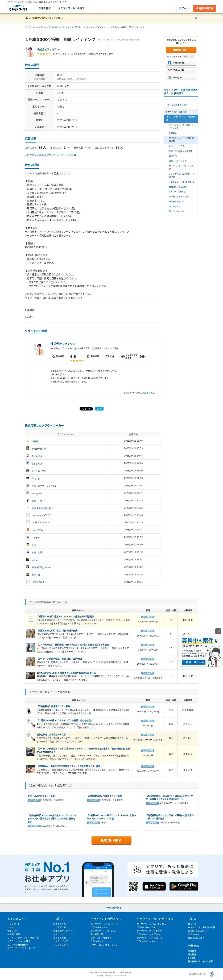
Task: Open applicant YKH48 profile
Action: (35, 441)
